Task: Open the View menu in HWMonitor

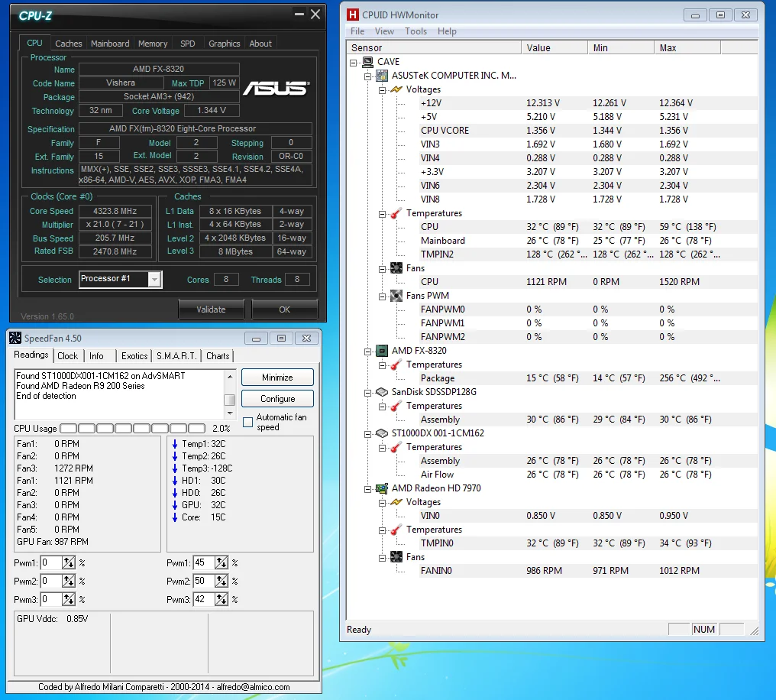Action: [384, 31]
